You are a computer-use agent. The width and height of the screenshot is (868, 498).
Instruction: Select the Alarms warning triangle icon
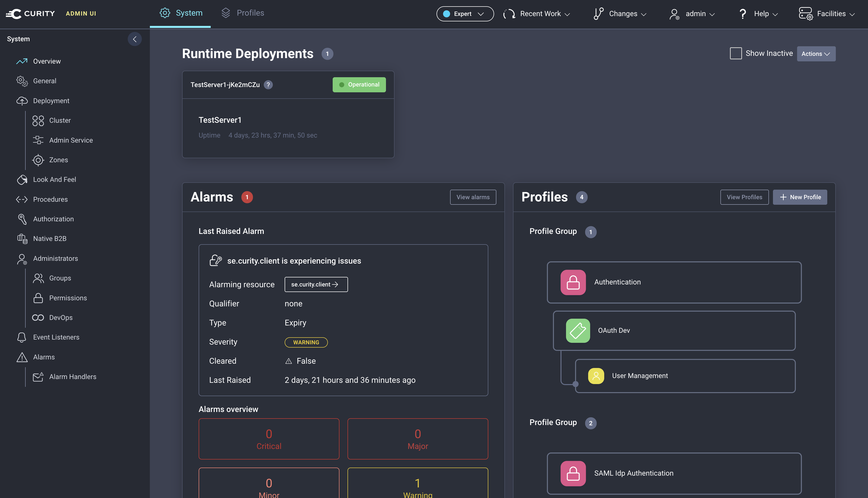pos(22,357)
